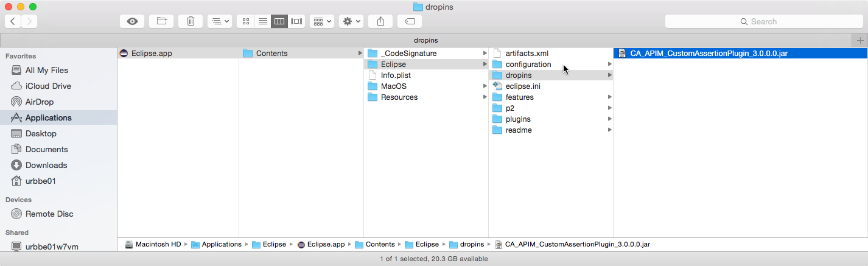This screenshot has height=266, width=868.
Task: Select configuration folder
Action: [551, 64]
